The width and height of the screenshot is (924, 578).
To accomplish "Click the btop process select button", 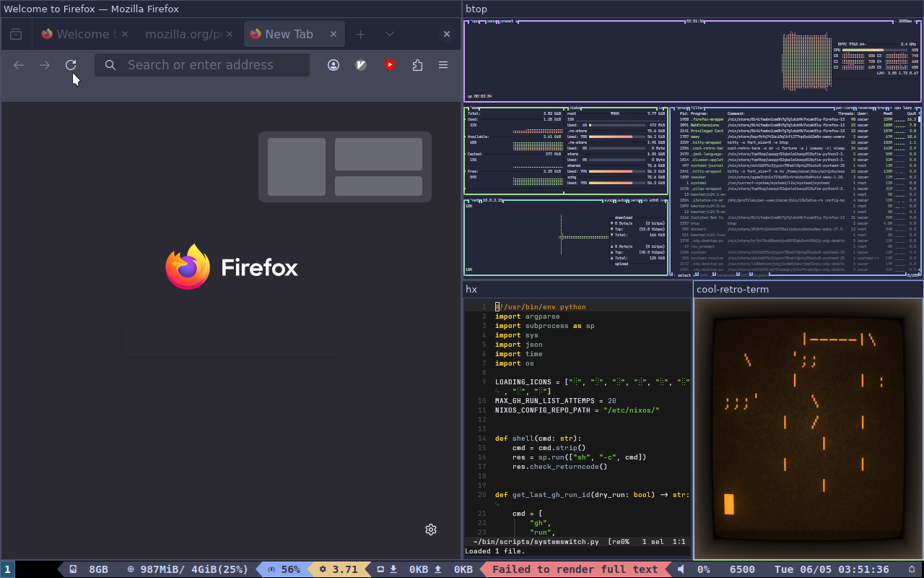I will pos(686,275).
